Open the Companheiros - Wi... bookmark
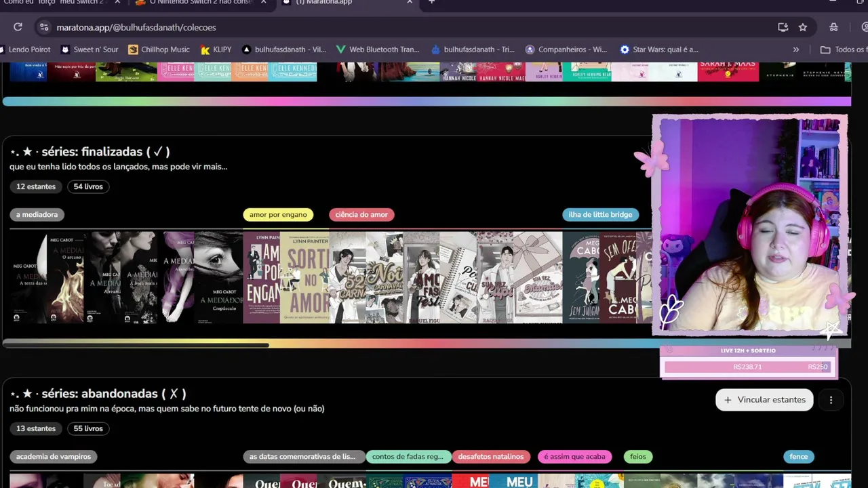This screenshot has height=488, width=868. coord(566,49)
